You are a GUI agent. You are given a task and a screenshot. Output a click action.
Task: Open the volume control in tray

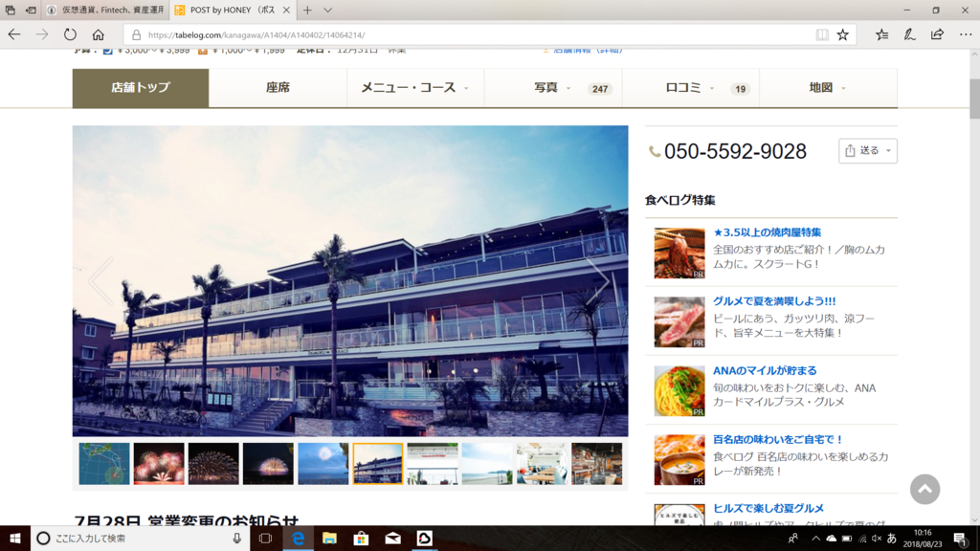[x=877, y=539]
